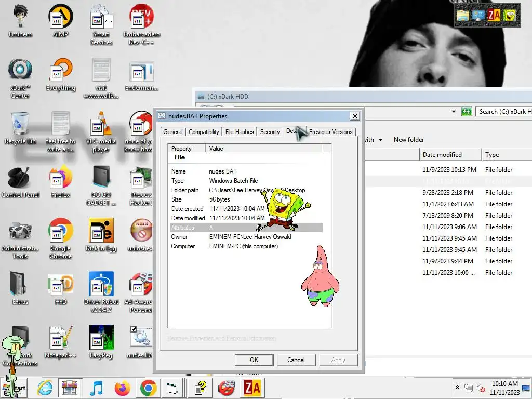Screen dimensions: 532x399
Task: Select Firefox desktop shortcut
Action: point(60,182)
